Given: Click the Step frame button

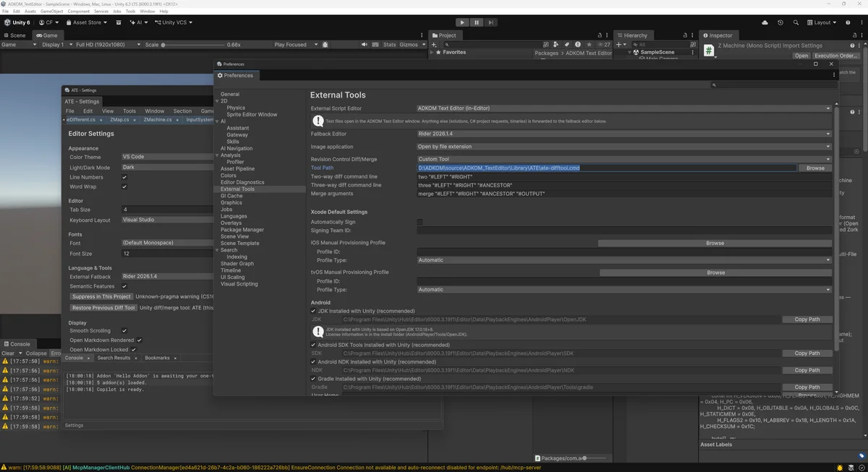Looking at the screenshot, I should pyautogui.click(x=490, y=22).
